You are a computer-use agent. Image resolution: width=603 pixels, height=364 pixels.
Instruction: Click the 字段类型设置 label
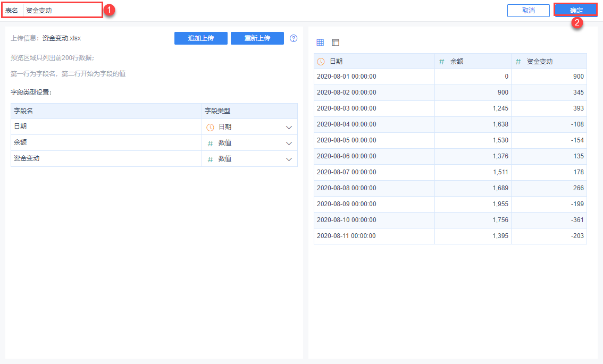[31, 92]
